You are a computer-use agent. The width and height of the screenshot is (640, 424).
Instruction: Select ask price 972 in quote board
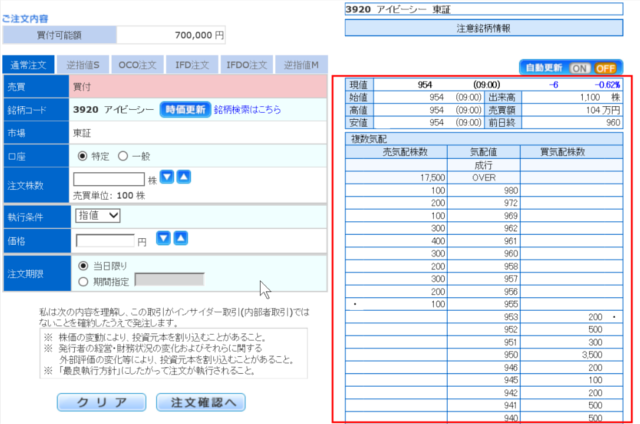coord(510,203)
